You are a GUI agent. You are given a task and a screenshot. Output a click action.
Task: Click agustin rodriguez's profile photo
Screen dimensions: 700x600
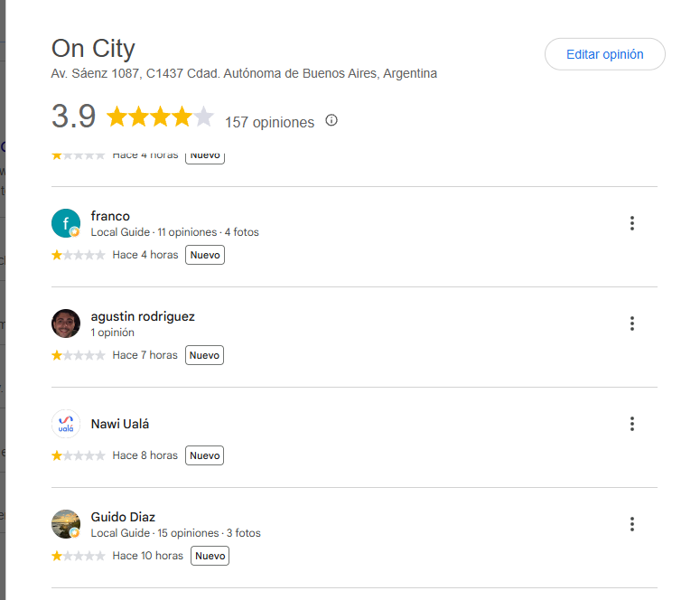click(66, 323)
